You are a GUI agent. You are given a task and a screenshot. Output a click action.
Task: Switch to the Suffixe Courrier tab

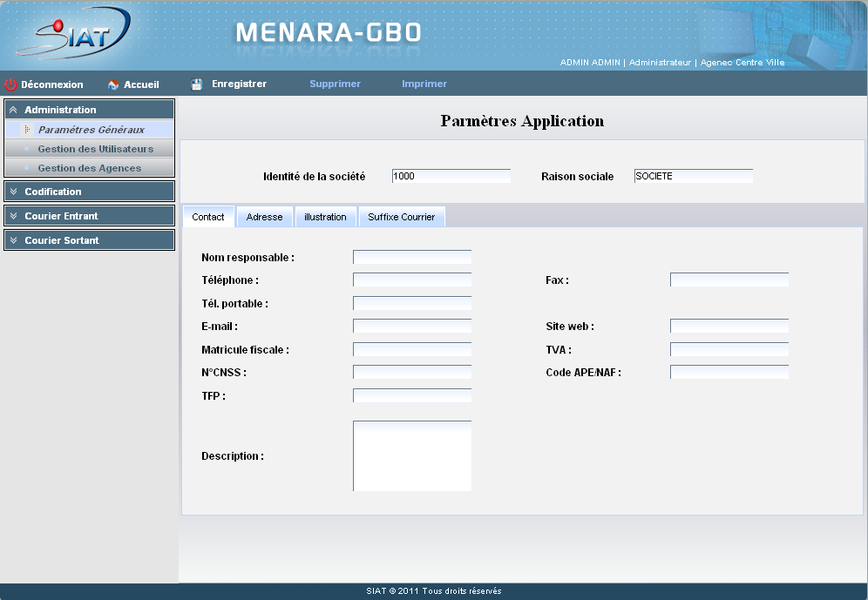[402, 217]
